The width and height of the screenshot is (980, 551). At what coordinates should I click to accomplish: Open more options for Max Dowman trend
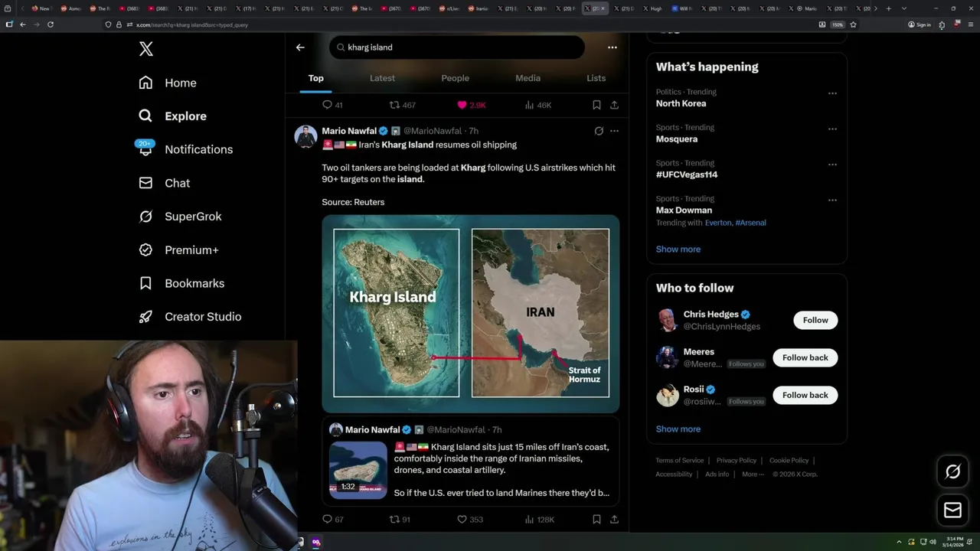(832, 200)
